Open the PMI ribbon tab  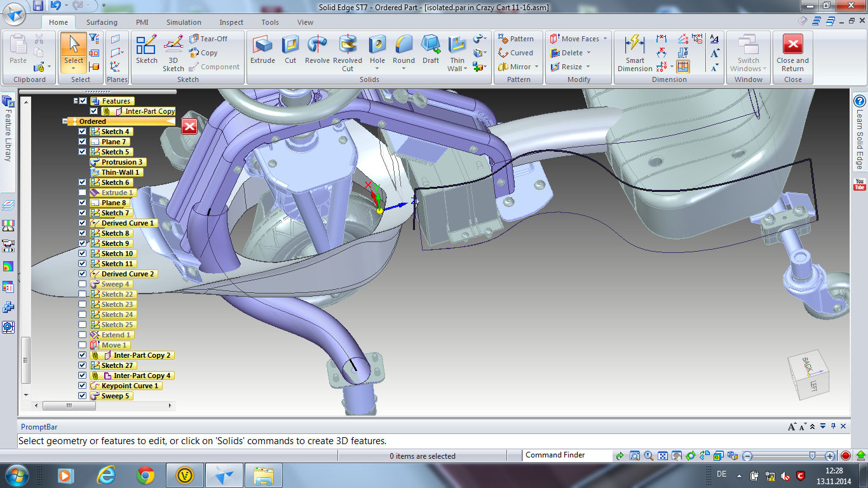point(142,22)
